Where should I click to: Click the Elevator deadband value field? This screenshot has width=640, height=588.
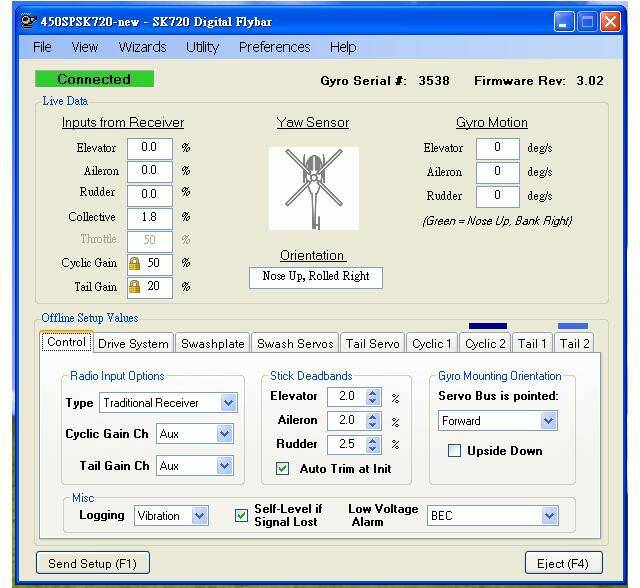347,397
